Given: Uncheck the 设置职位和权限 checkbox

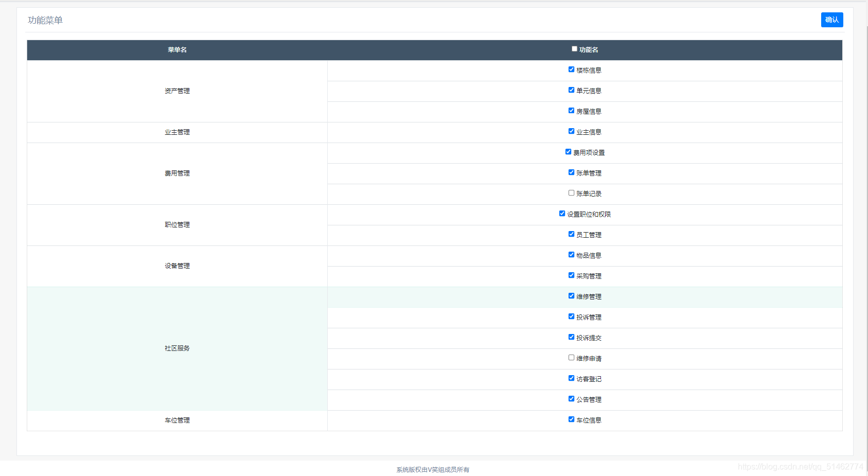Looking at the screenshot, I should pyautogui.click(x=562, y=214).
